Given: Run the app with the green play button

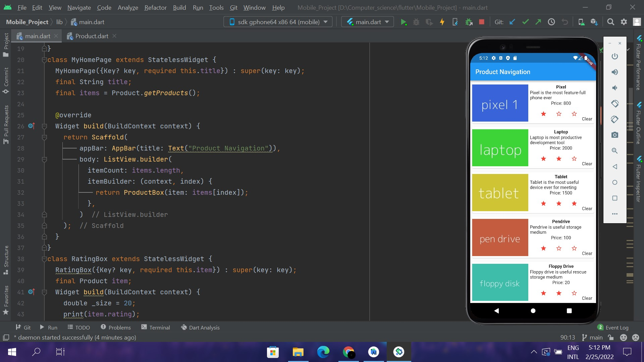Looking at the screenshot, I should coord(404,22).
